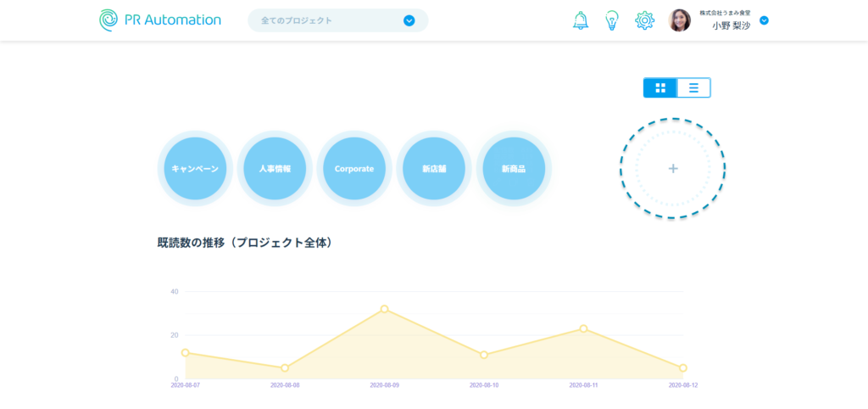
Task: Click the 2020-08-09 peak data point
Action: (x=384, y=309)
